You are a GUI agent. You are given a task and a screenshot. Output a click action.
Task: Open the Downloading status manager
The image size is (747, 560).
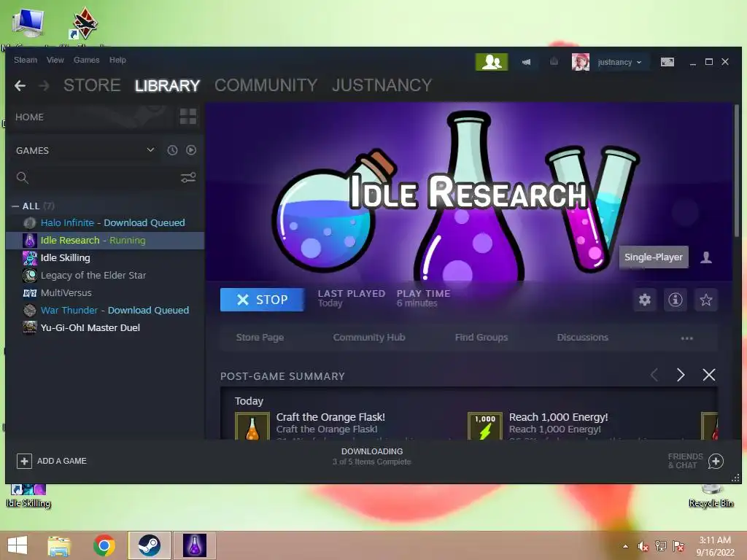(x=371, y=456)
